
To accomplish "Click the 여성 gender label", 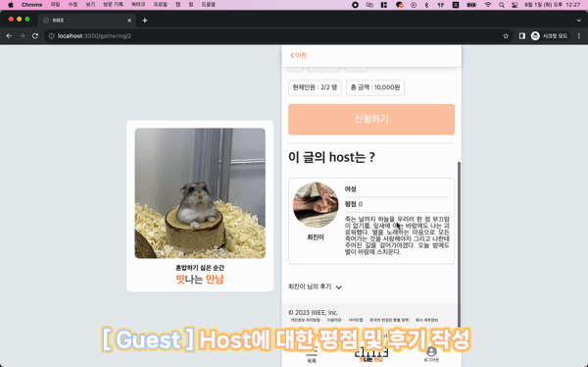I will point(350,189).
